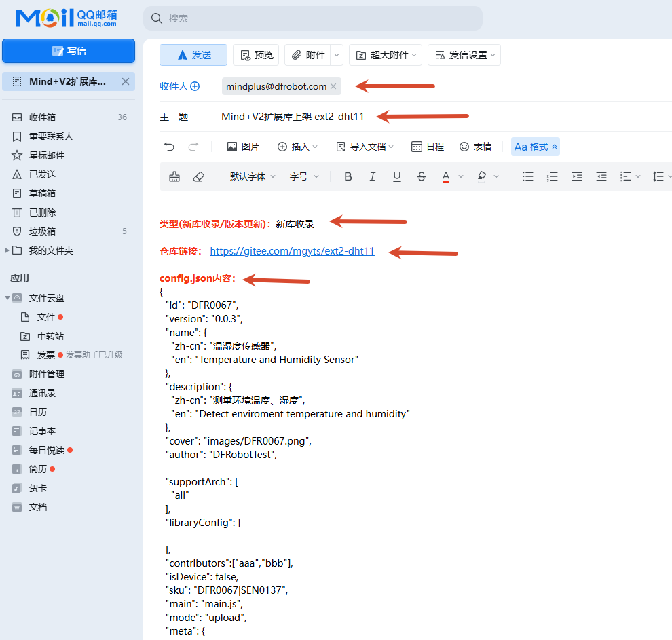Select the Mind+V2扩展库... draft tab
The width and height of the screenshot is (672, 640).
point(69,81)
